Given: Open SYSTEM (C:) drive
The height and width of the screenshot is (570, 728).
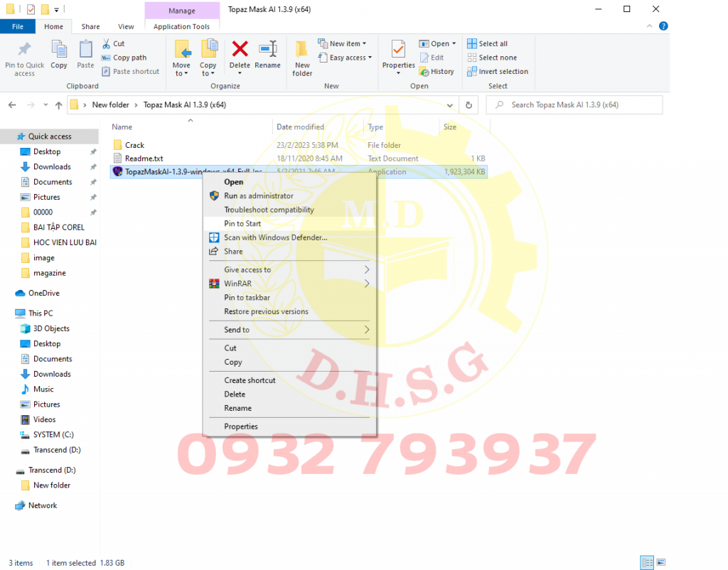Looking at the screenshot, I should (53, 435).
